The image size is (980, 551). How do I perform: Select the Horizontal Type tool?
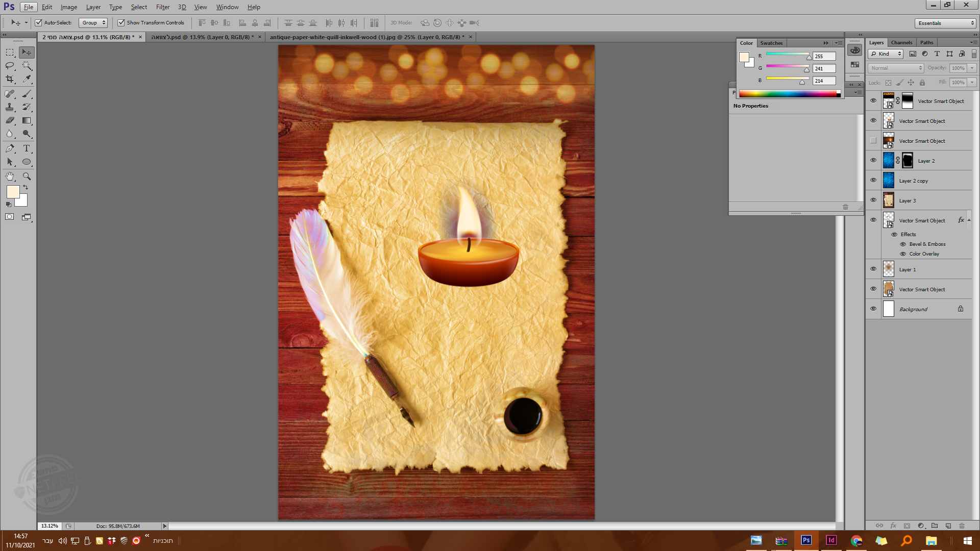(x=27, y=148)
